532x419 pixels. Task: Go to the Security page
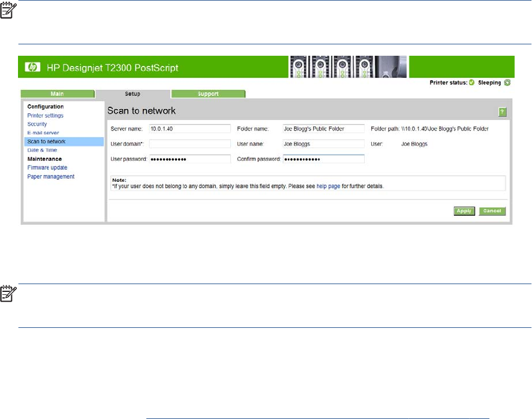(37, 124)
